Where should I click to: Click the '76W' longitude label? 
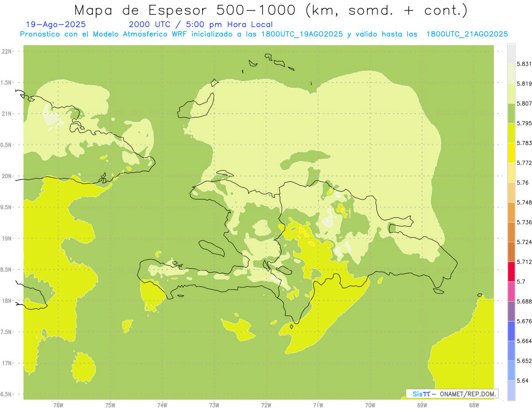pos(58,405)
